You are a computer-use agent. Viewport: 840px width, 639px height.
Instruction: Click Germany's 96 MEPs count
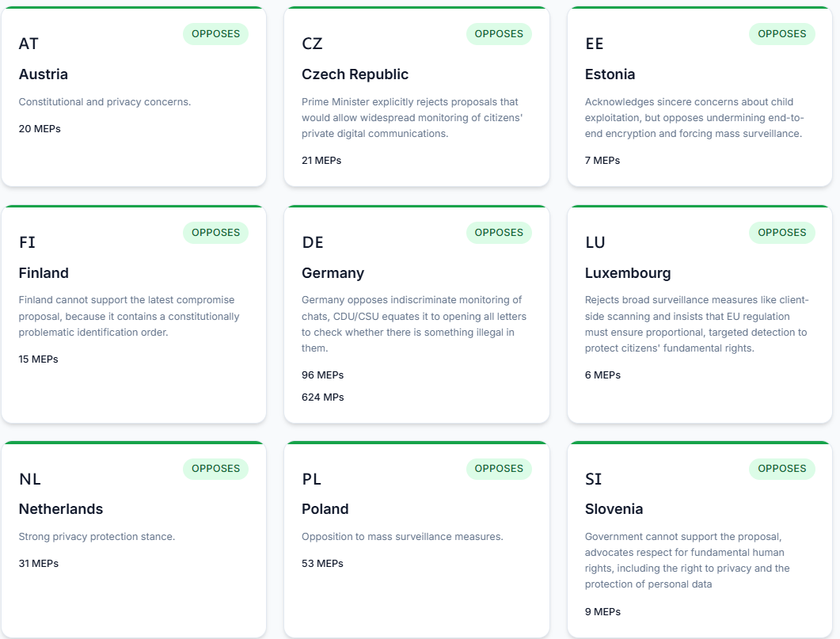[322, 375]
